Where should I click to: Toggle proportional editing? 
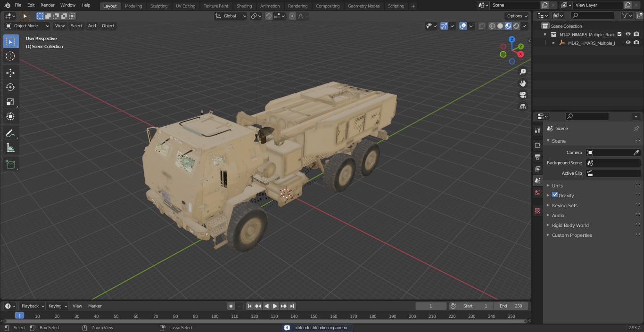tap(292, 16)
